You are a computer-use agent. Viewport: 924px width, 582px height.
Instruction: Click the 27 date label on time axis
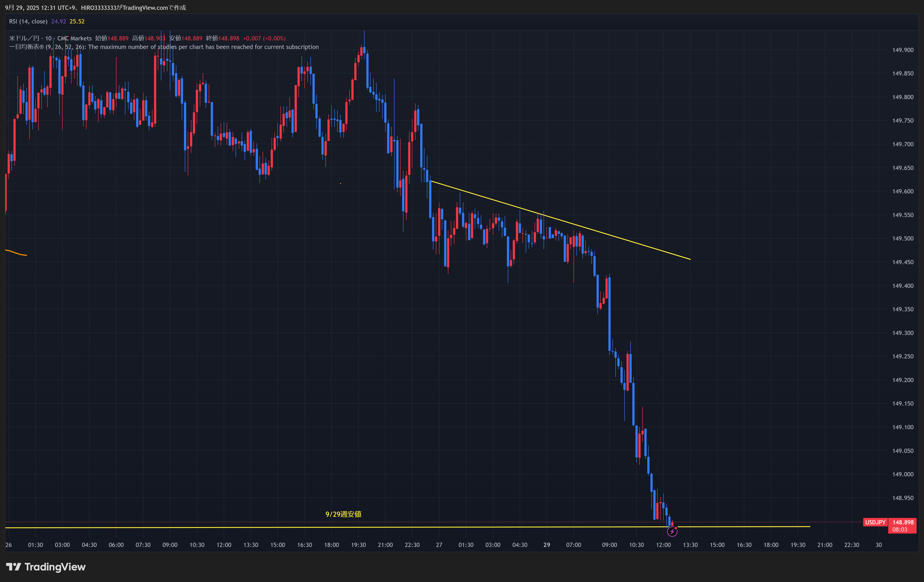pos(439,545)
